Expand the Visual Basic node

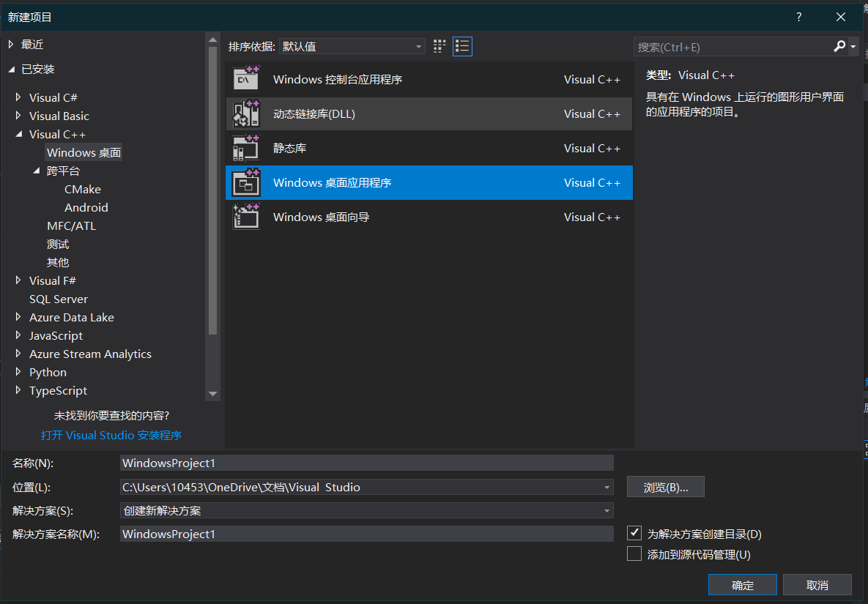pos(18,116)
